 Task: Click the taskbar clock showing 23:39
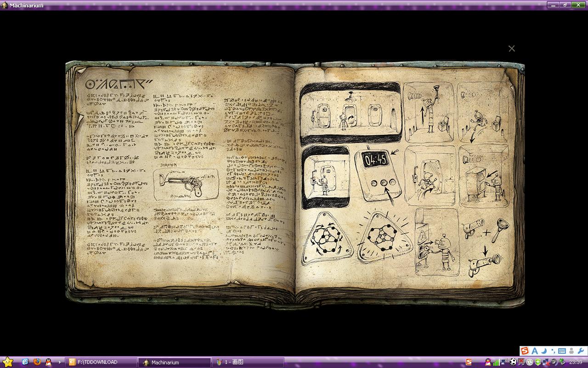576,362
